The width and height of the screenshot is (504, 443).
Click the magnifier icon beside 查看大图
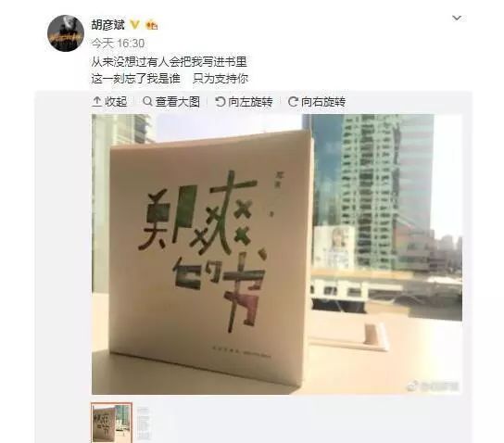click(147, 102)
